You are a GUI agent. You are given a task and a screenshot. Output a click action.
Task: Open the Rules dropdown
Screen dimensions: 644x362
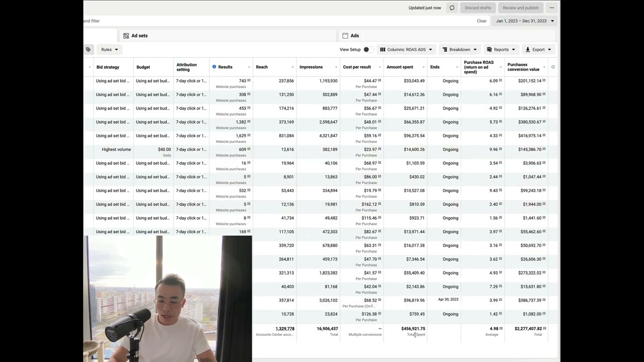pyautogui.click(x=109, y=49)
